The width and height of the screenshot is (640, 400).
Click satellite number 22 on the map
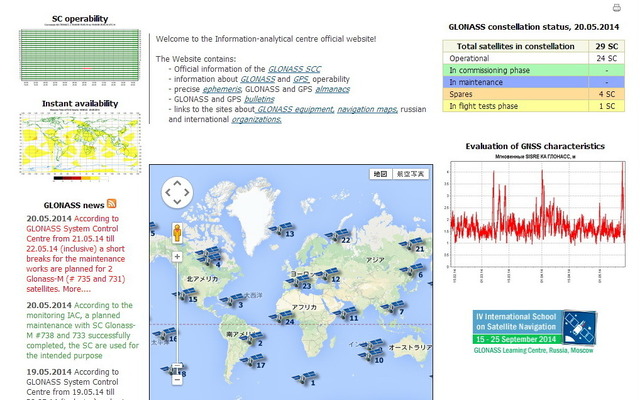pyautogui.click(x=339, y=236)
